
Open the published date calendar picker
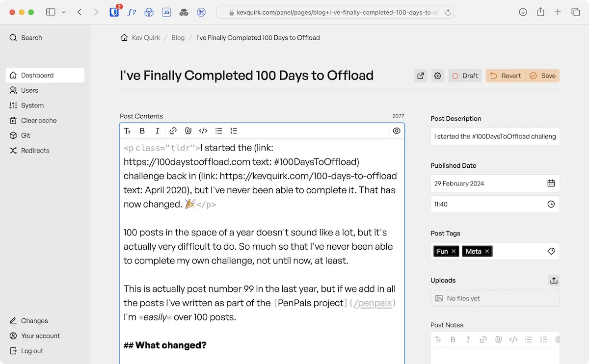pyautogui.click(x=551, y=183)
